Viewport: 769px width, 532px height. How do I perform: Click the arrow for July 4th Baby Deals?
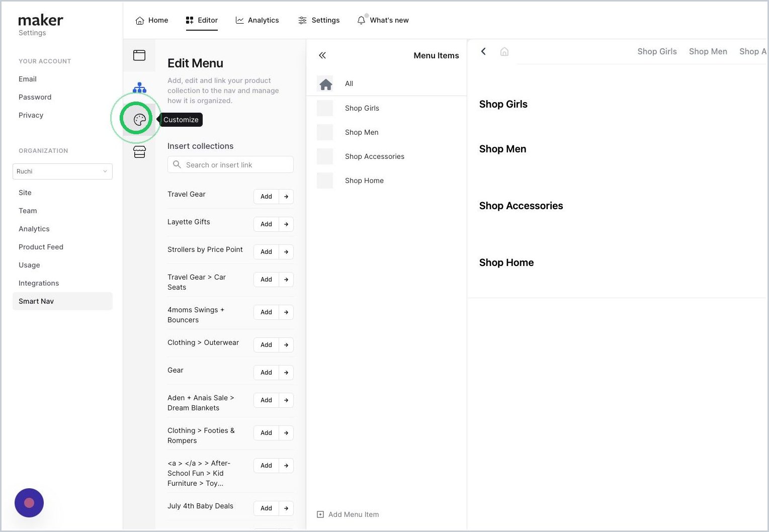[286, 508]
